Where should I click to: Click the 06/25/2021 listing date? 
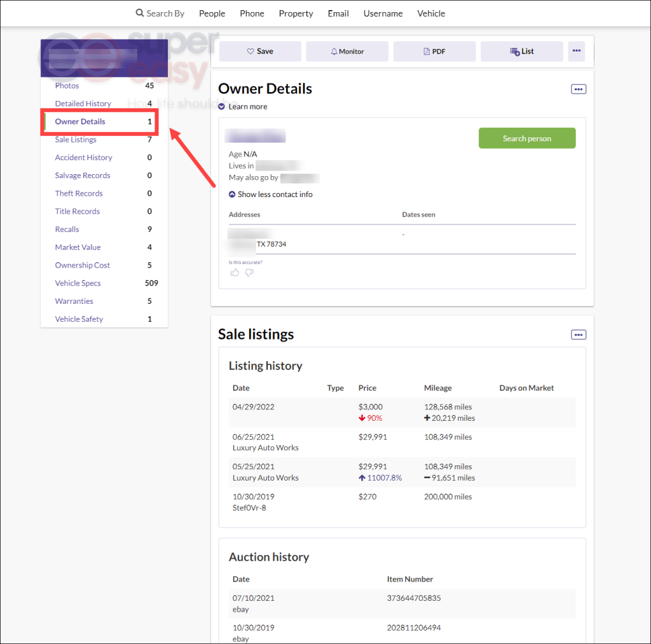click(x=253, y=437)
